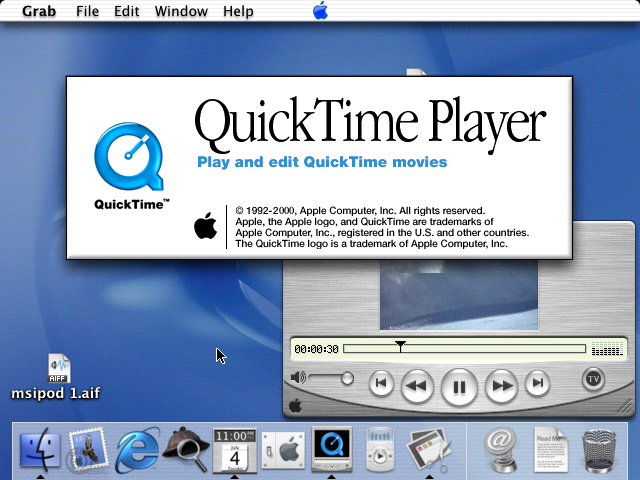Click the Apple logo at QuickTime Player bottom-left
The width and height of the screenshot is (640, 480).
(x=295, y=406)
